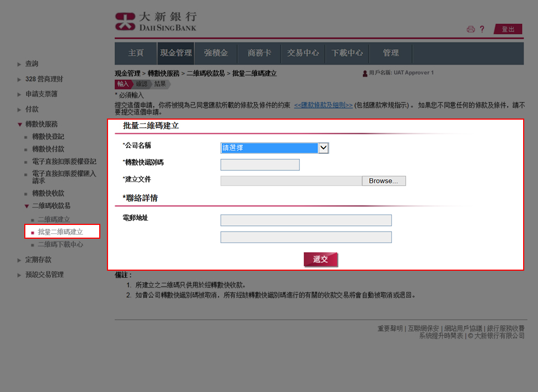This screenshot has width=538, height=392.
Task: Click the 遞交 submit button
Action: click(x=321, y=259)
